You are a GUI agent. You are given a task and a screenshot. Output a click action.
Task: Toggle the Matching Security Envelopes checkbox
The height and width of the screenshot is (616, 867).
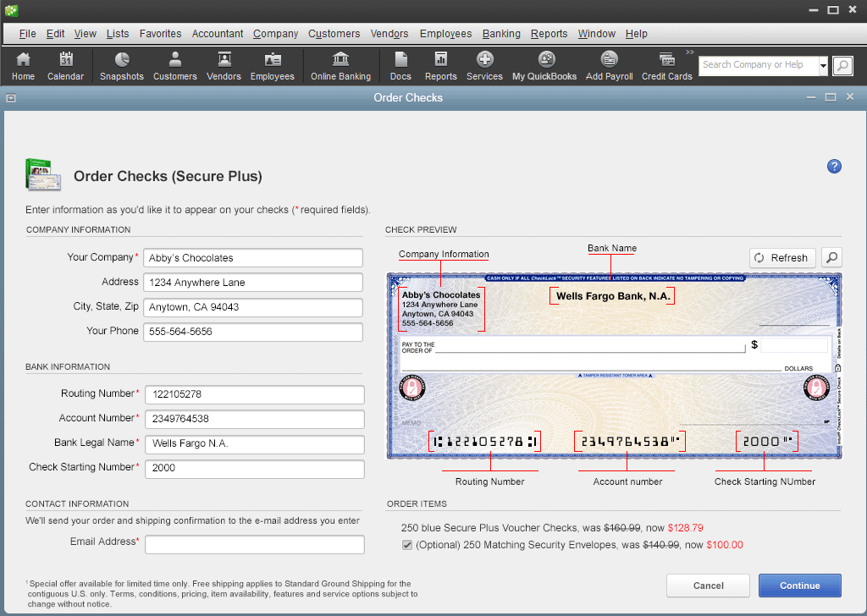pos(407,545)
